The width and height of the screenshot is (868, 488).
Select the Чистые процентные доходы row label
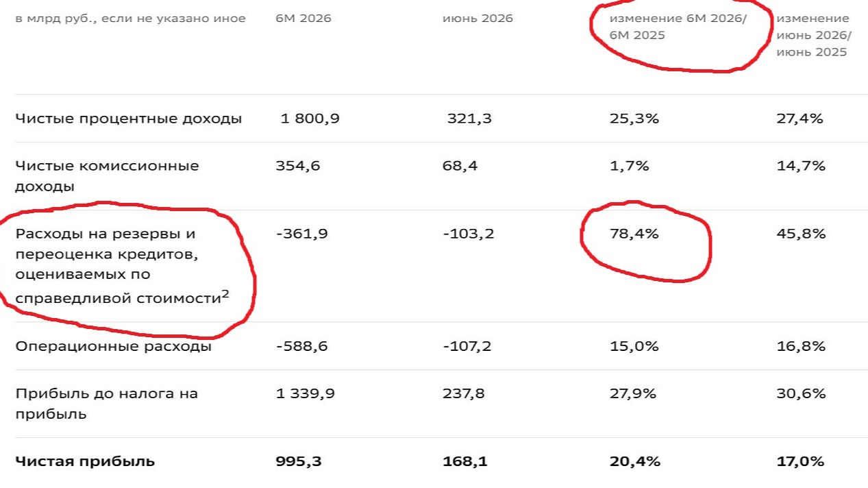pyautogui.click(x=129, y=119)
